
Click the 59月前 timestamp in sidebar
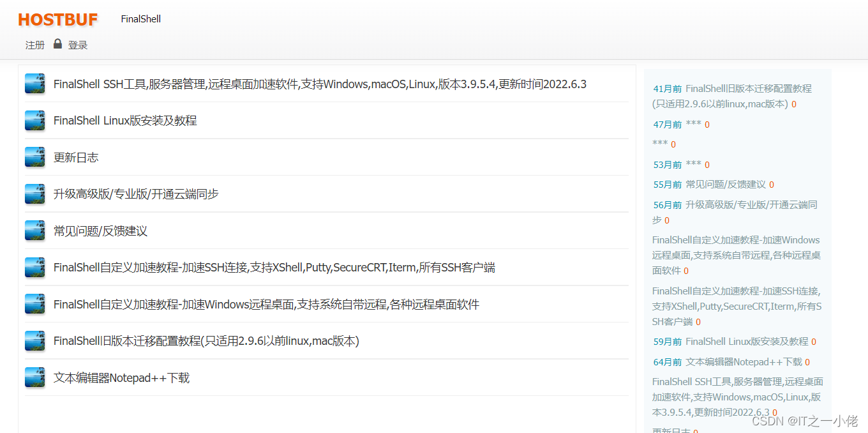coord(668,342)
